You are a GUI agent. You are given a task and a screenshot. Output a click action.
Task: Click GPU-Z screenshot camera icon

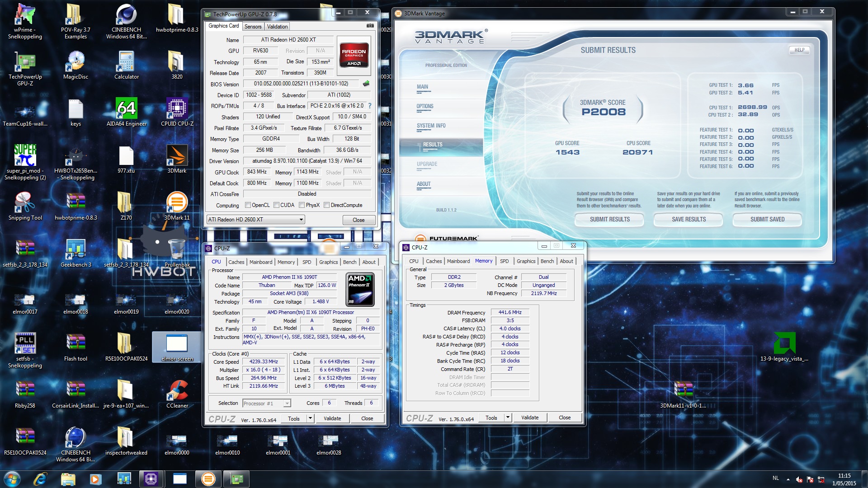(x=370, y=26)
